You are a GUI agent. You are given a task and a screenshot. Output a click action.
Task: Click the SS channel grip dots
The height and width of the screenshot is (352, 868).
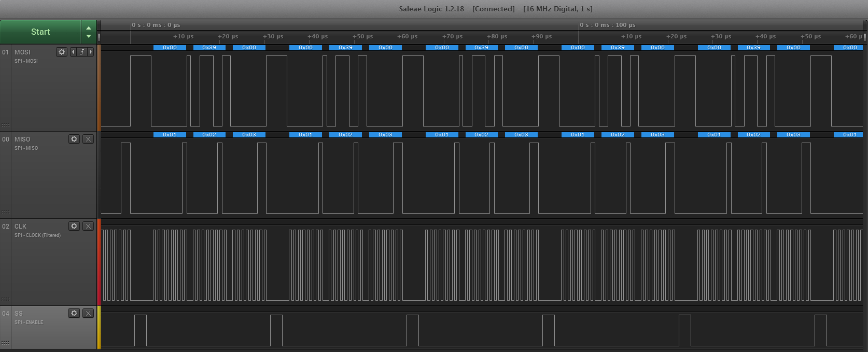pyautogui.click(x=6, y=343)
